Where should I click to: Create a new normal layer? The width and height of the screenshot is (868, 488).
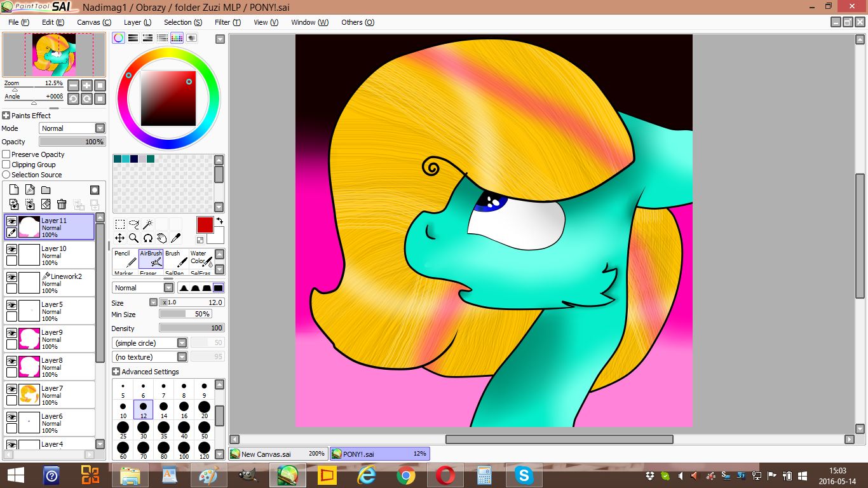point(14,189)
